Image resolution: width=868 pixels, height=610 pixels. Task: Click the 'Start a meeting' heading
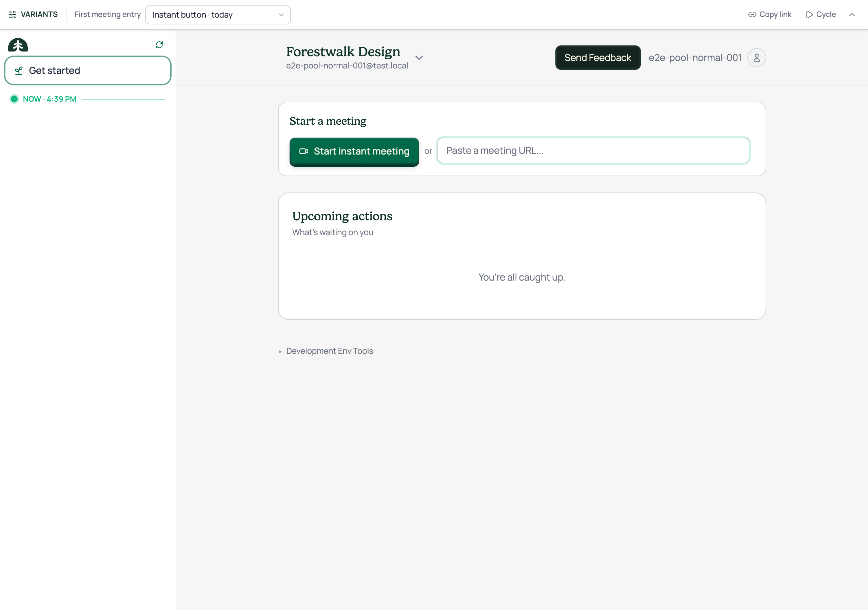click(x=328, y=121)
